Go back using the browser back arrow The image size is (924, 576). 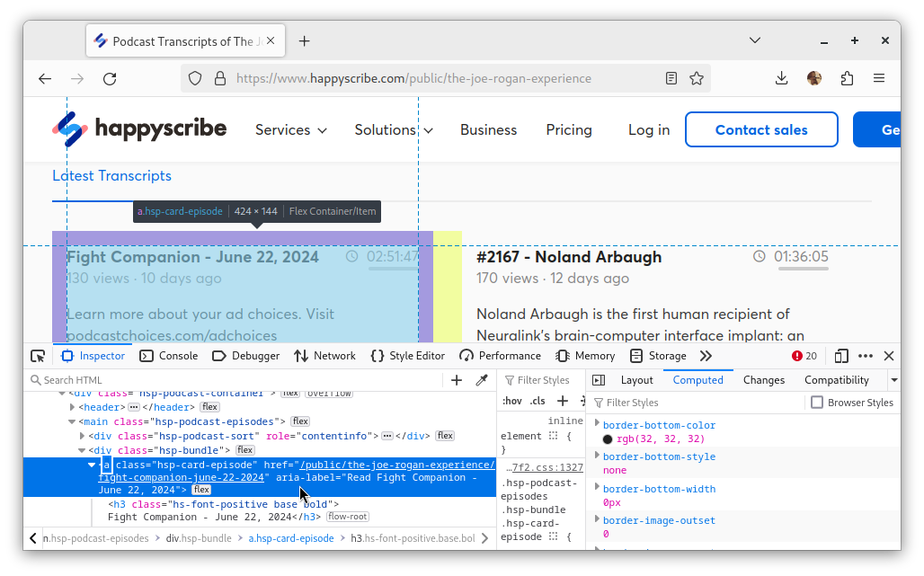pyautogui.click(x=45, y=78)
